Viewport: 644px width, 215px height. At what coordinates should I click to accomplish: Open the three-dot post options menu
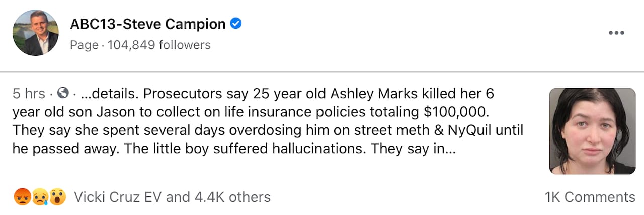(616, 33)
